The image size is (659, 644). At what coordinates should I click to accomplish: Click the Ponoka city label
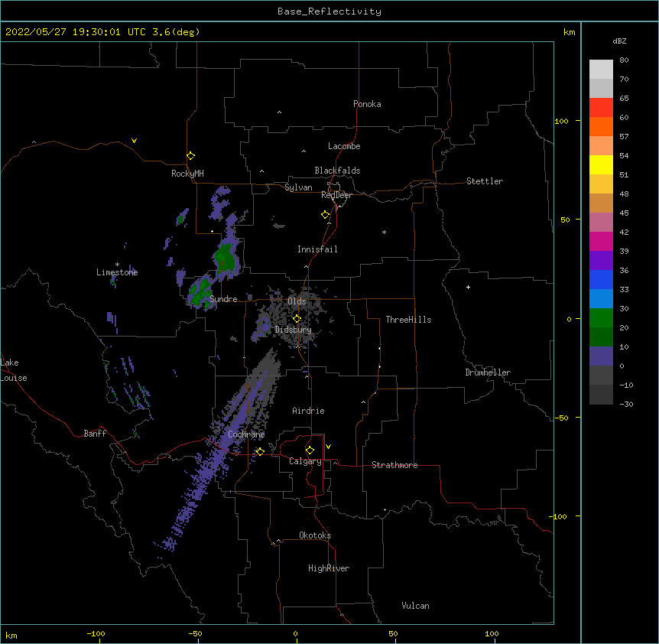coord(367,104)
